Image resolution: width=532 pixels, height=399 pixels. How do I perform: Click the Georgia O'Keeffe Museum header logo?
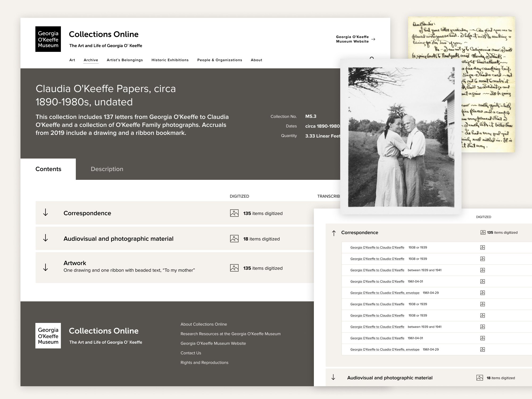click(x=48, y=39)
